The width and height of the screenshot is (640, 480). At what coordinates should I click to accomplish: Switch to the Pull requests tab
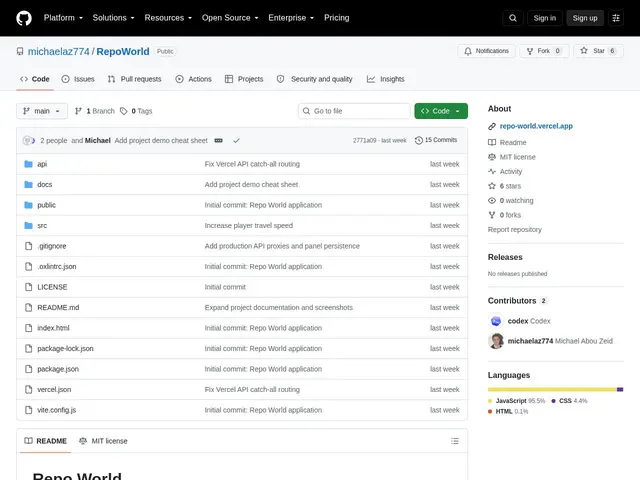[135, 79]
